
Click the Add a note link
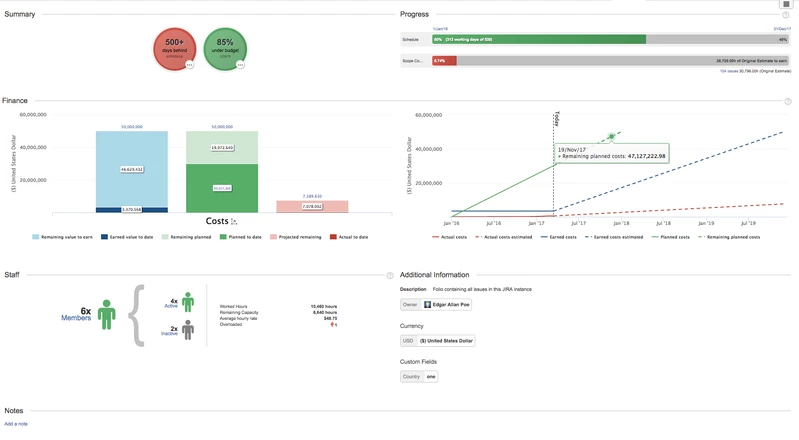click(x=16, y=424)
